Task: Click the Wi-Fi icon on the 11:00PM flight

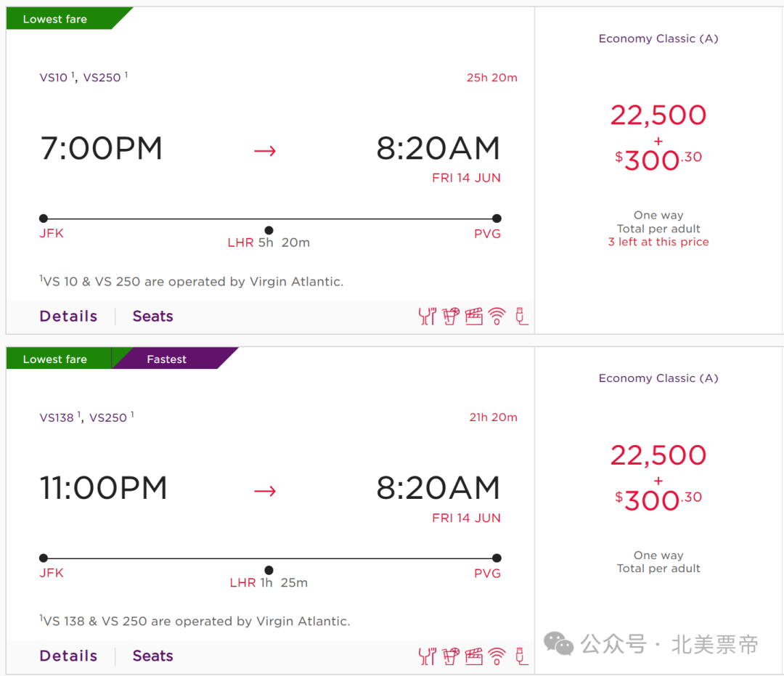Action: (497, 656)
